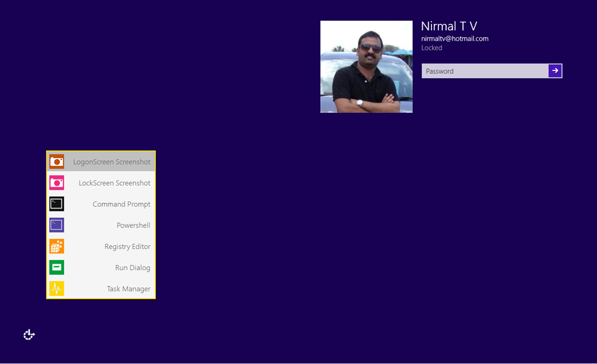The height and width of the screenshot is (364, 597).
Task: Focus the Password input field
Action: pos(484,71)
